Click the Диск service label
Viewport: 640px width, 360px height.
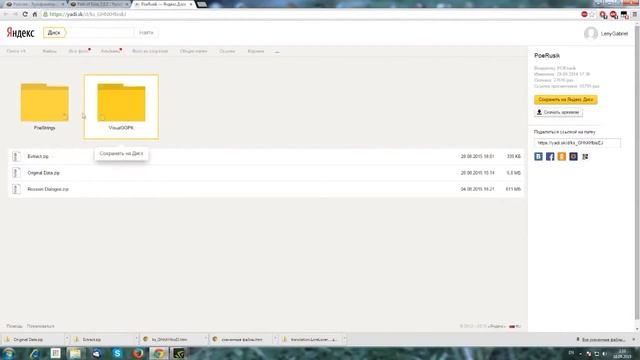54,33
